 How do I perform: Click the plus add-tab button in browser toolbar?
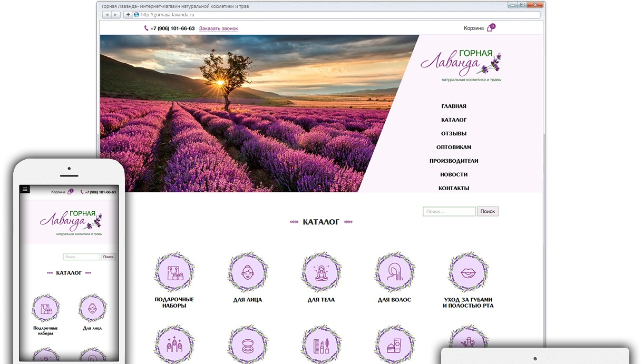pyautogui.click(x=128, y=15)
